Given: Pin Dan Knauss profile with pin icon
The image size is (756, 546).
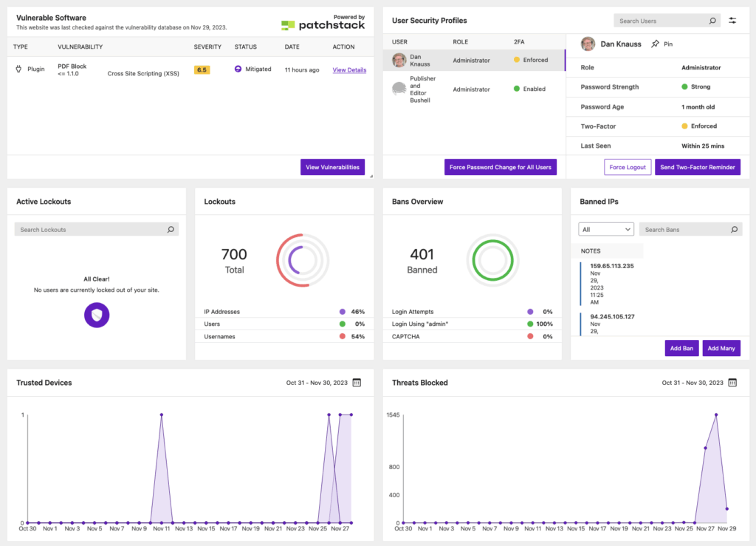Looking at the screenshot, I should pos(655,44).
